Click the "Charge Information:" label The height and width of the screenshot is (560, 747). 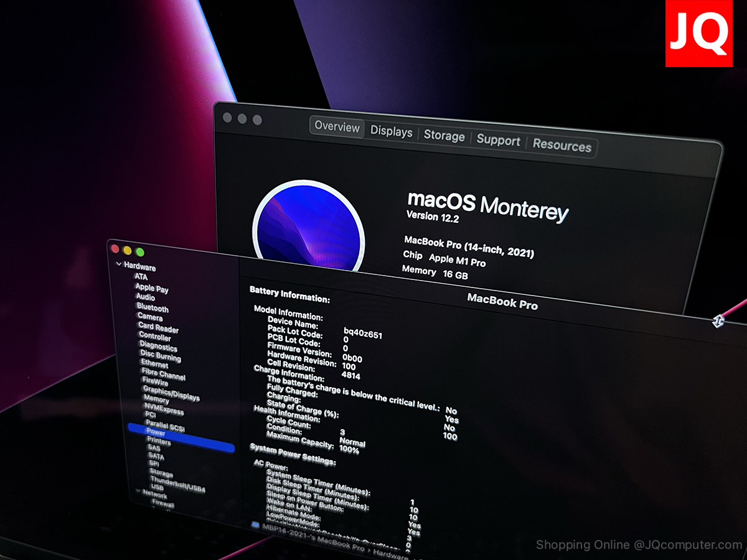click(x=289, y=373)
